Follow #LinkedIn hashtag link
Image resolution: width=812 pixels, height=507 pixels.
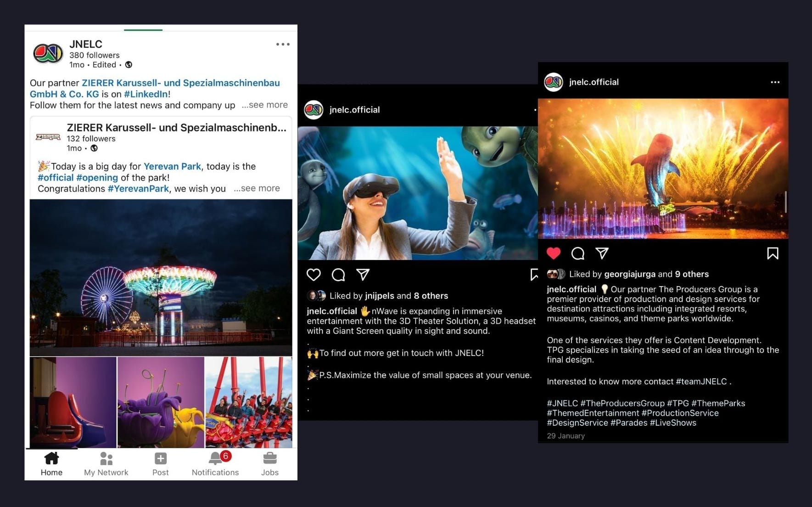(146, 94)
